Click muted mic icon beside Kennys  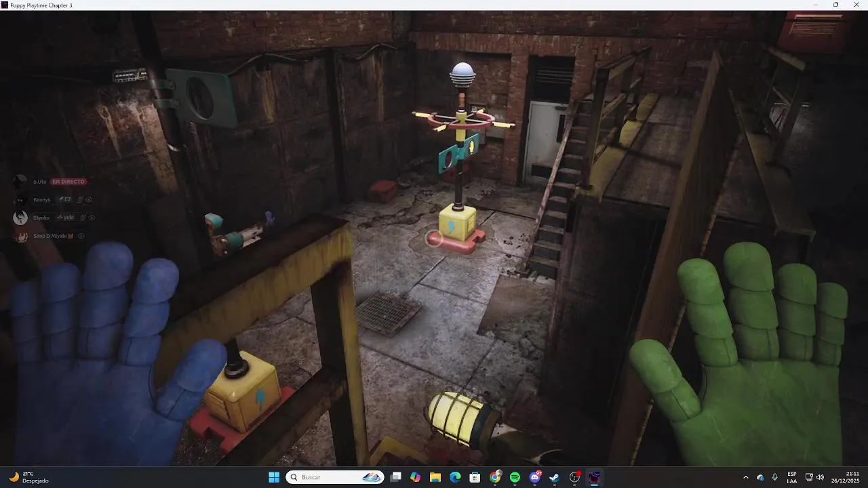click(80, 200)
